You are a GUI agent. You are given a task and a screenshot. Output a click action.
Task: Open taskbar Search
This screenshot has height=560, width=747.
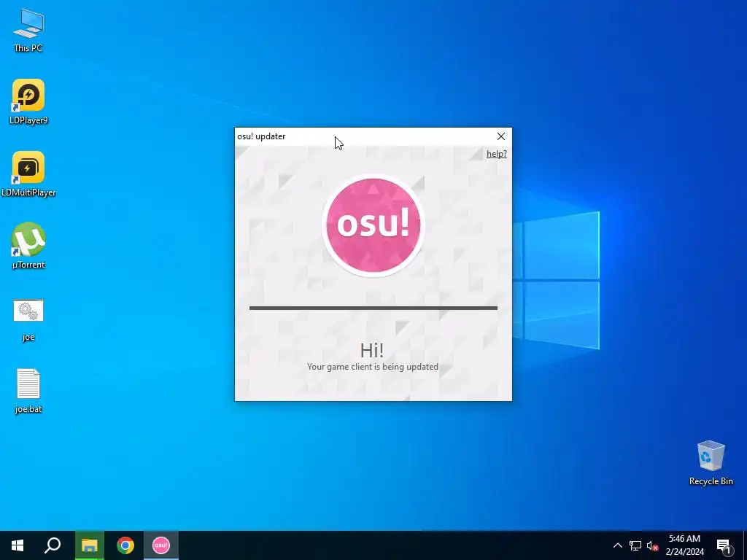click(53, 545)
